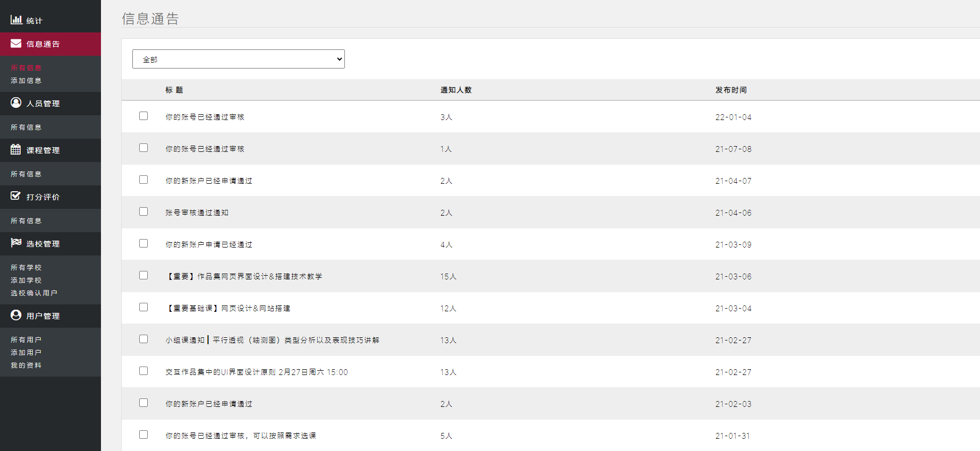Open 【重要基础课】网页设计&网站搭建 notice
Screen dimensions: 980x451
coord(228,308)
